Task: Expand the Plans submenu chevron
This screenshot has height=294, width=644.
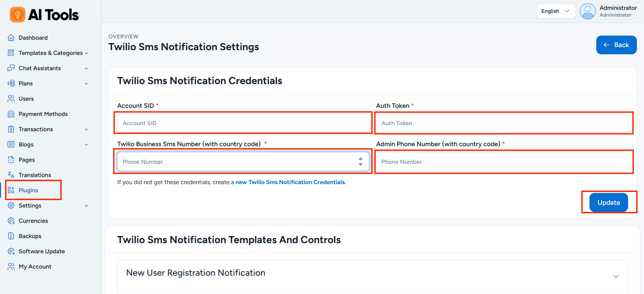Action: [86, 84]
